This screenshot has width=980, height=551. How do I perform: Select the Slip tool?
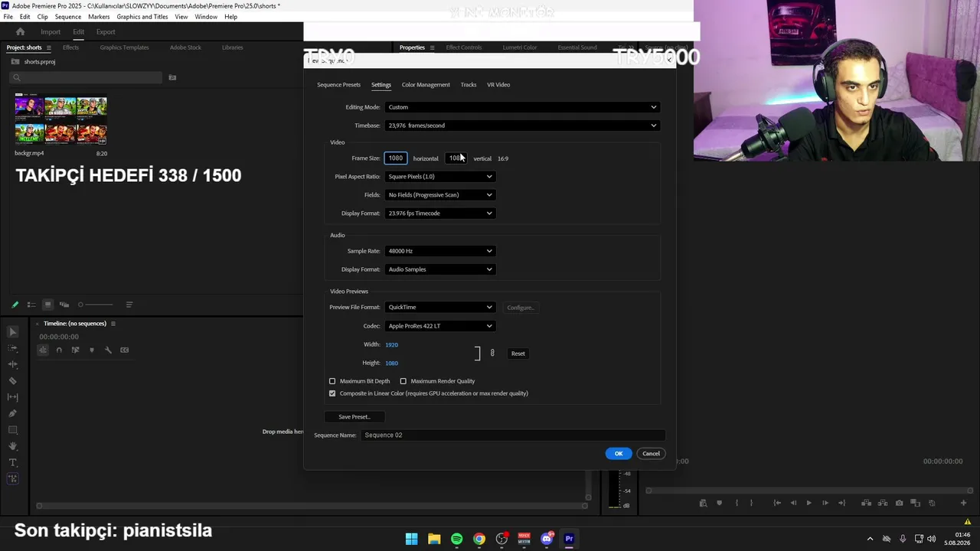click(13, 397)
